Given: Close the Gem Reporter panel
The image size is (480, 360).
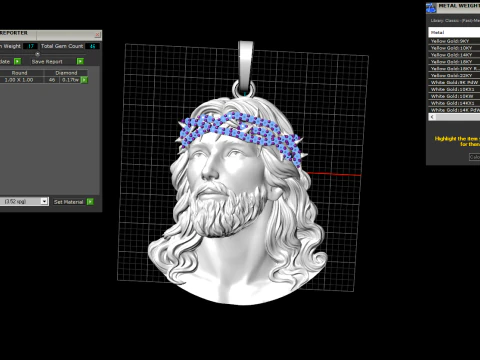Looking at the screenshot, I should (x=97, y=35).
